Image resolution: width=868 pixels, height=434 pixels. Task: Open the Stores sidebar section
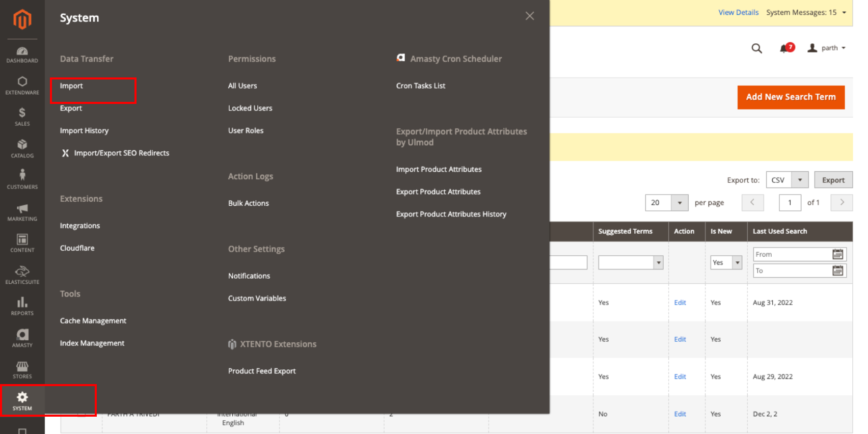point(22,370)
